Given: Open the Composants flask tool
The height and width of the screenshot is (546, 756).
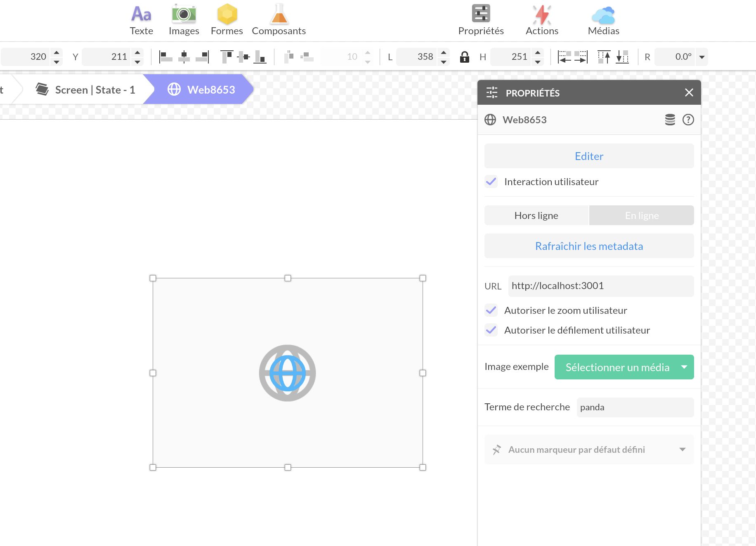Looking at the screenshot, I should tap(279, 20).
